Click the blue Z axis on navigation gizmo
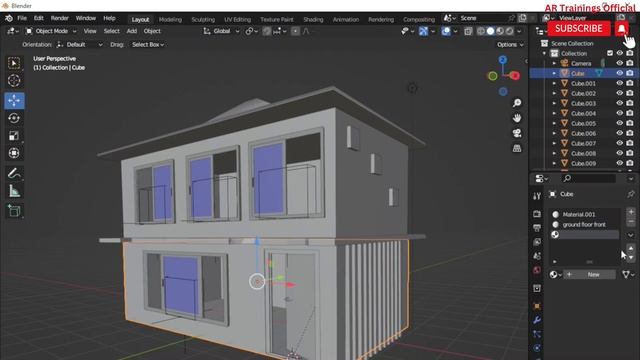The height and width of the screenshot is (360, 640). tap(503, 60)
